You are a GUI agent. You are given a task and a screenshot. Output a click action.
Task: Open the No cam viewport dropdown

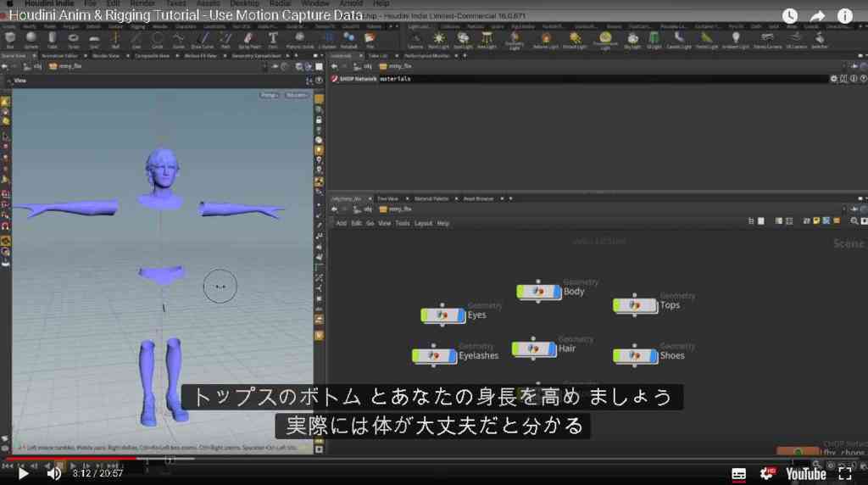click(296, 95)
